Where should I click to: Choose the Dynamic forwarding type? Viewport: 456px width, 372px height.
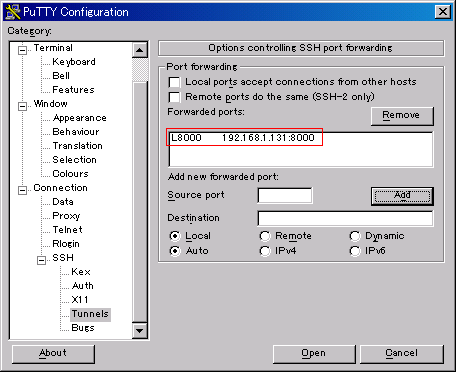click(355, 236)
